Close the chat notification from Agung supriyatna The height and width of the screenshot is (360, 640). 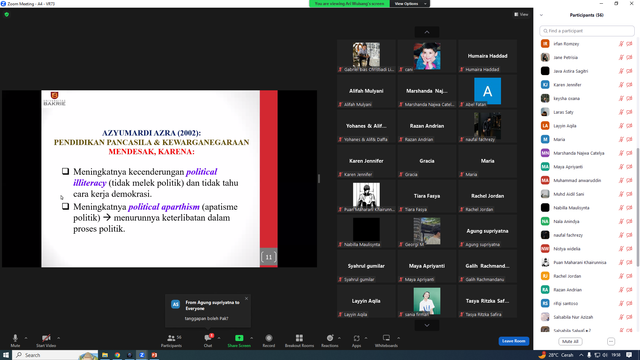246,299
